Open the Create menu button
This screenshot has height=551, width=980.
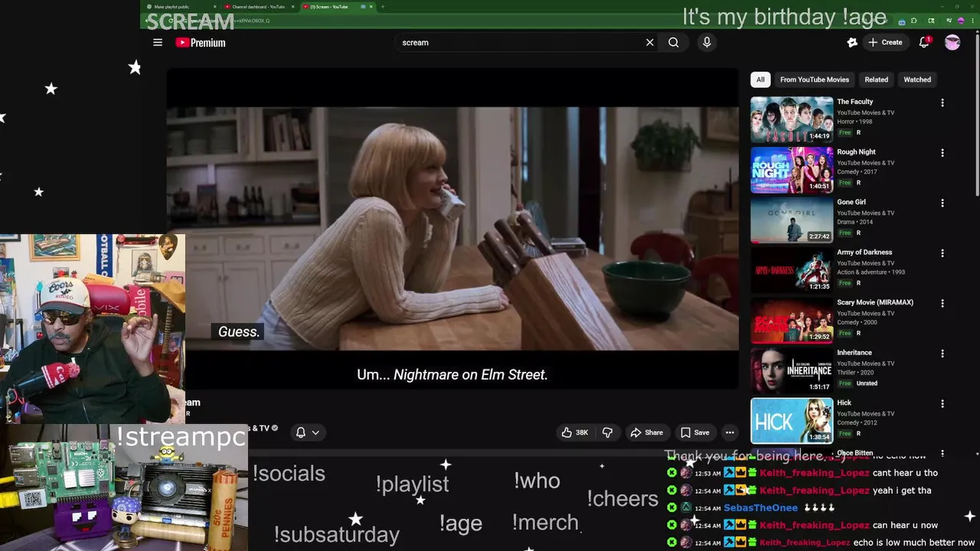point(885,43)
